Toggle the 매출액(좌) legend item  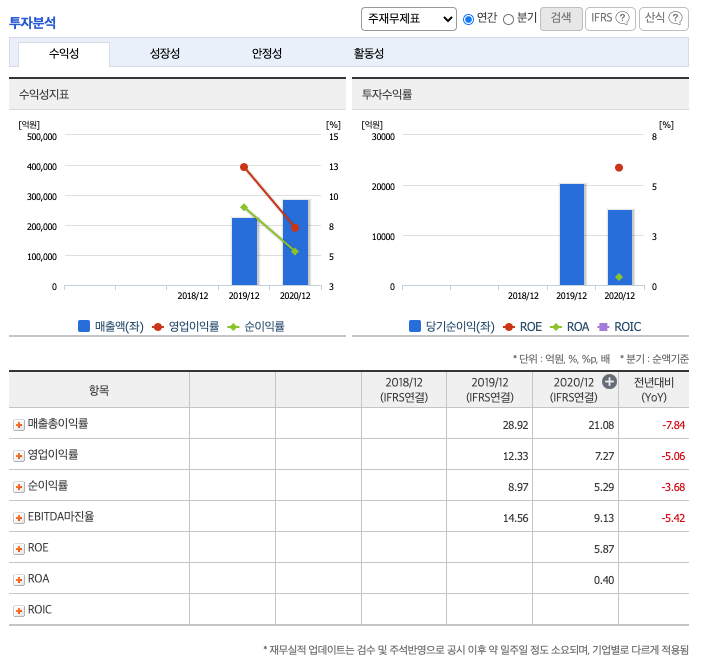[x=111, y=326]
